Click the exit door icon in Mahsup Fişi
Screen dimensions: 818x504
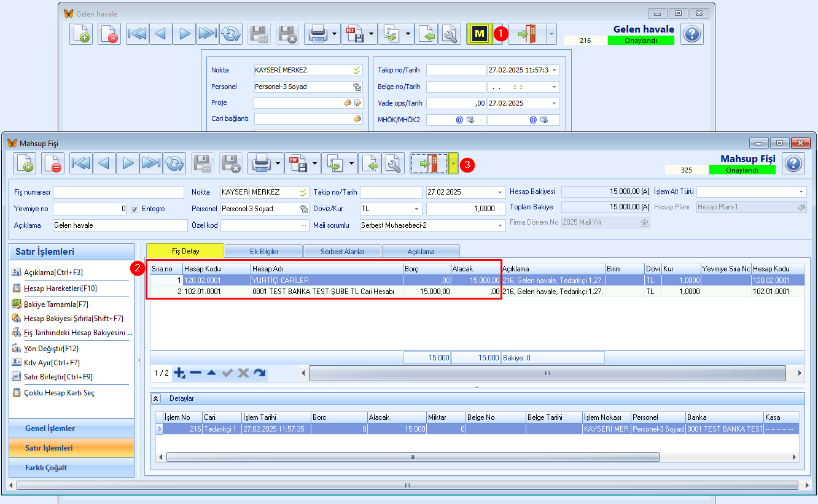pos(429,163)
